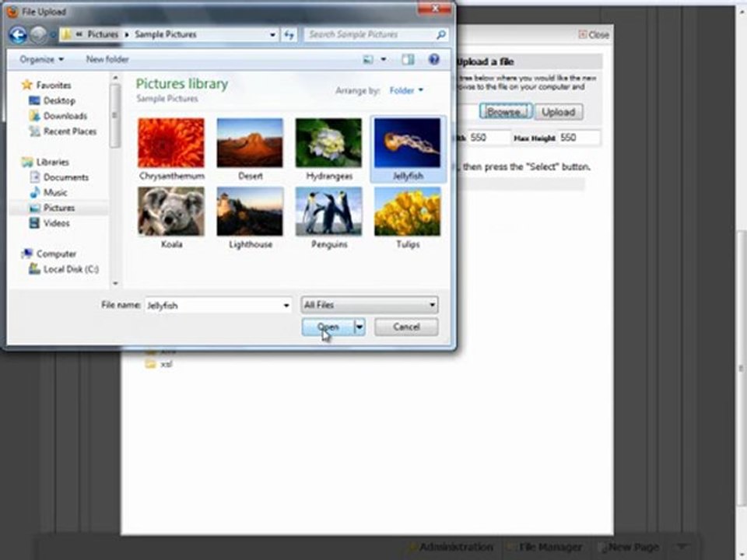Toggle the preview pane icon
The image size is (747, 560).
408,60
